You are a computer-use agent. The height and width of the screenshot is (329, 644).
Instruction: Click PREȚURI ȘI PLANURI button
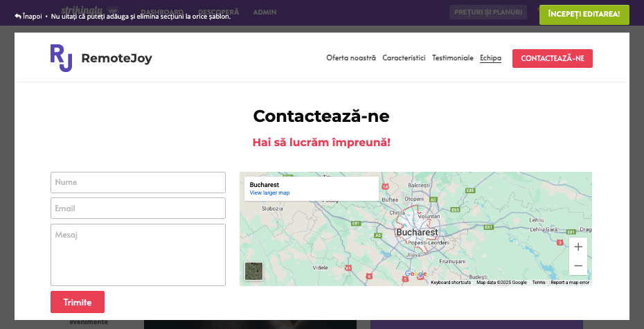point(488,12)
